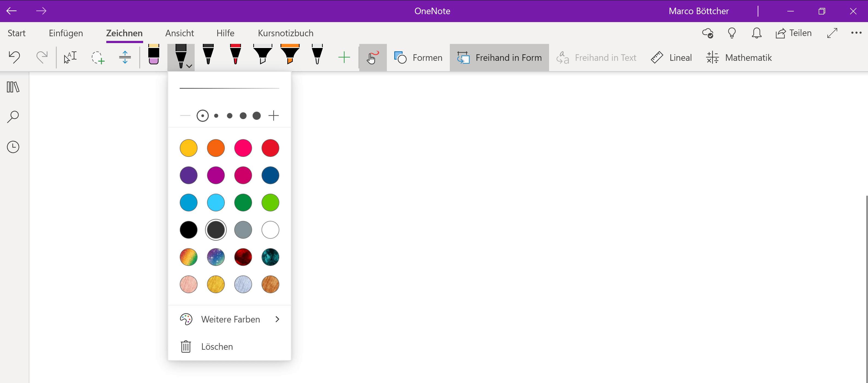Click the insert space tool icon

pyautogui.click(x=125, y=58)
